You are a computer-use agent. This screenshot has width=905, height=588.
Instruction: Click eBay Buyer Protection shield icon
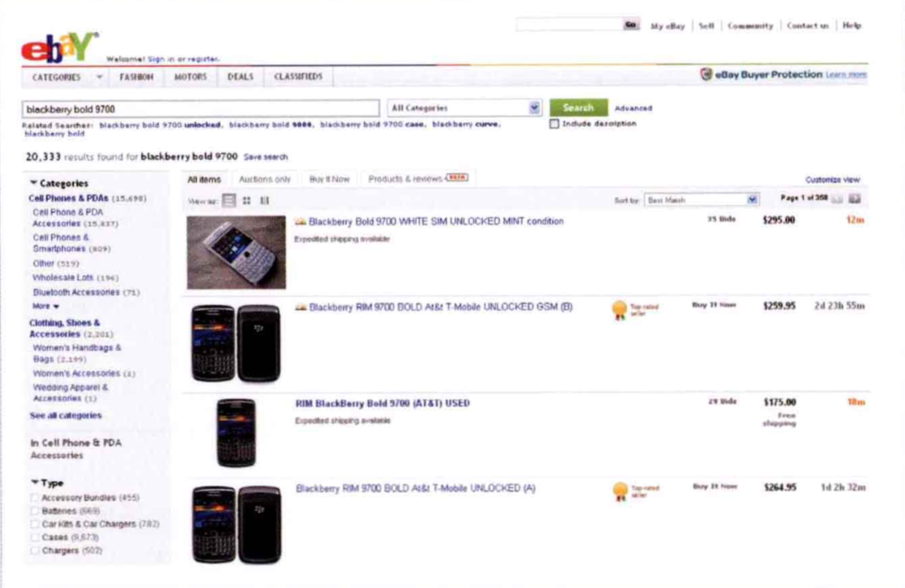(x=706, y=74)
